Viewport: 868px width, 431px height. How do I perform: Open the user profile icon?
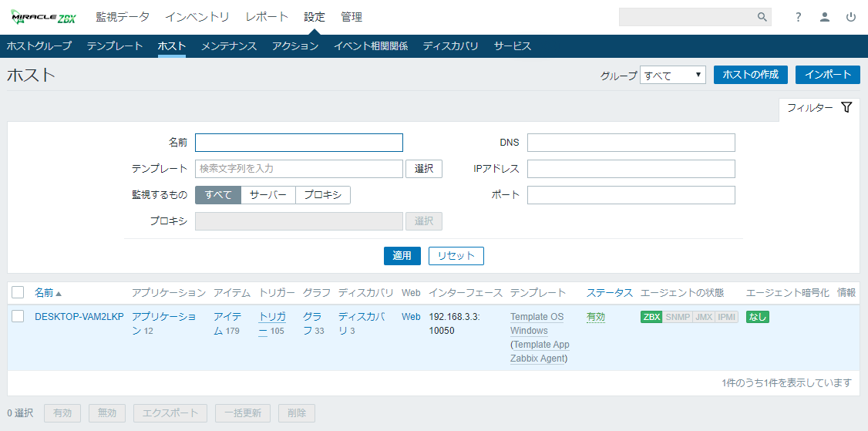825,17
